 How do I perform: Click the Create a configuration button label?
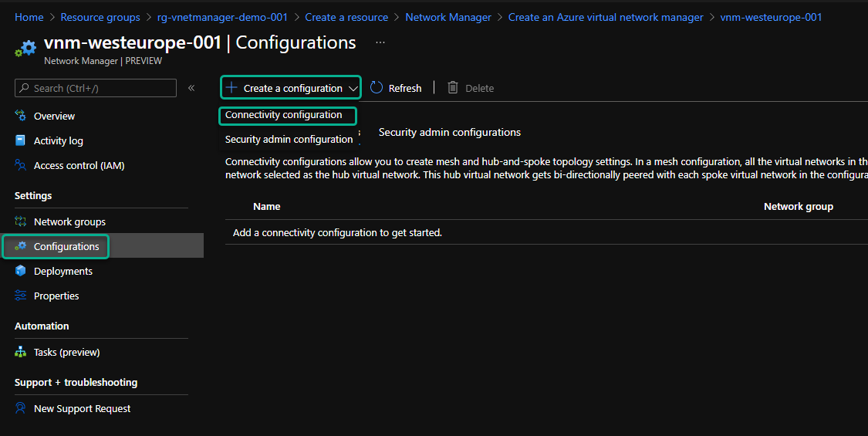coord(293,88)
